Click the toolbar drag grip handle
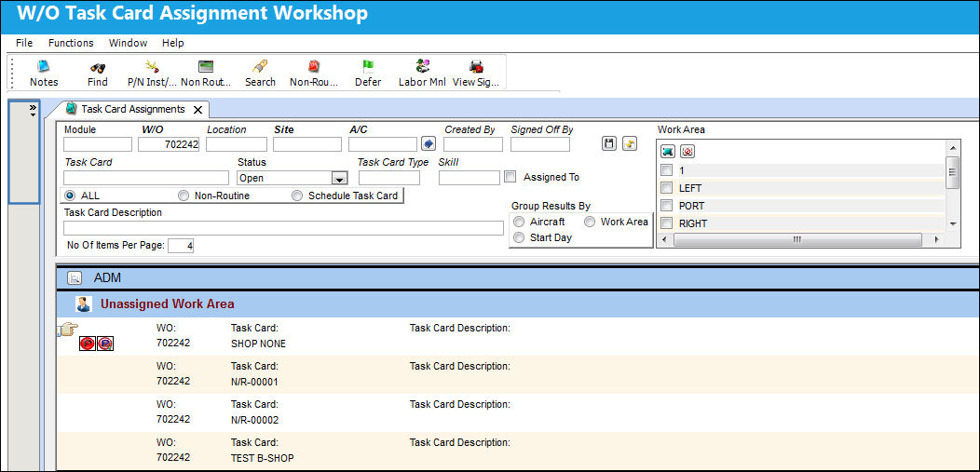 pyautogui.click(x=10, y=72)
